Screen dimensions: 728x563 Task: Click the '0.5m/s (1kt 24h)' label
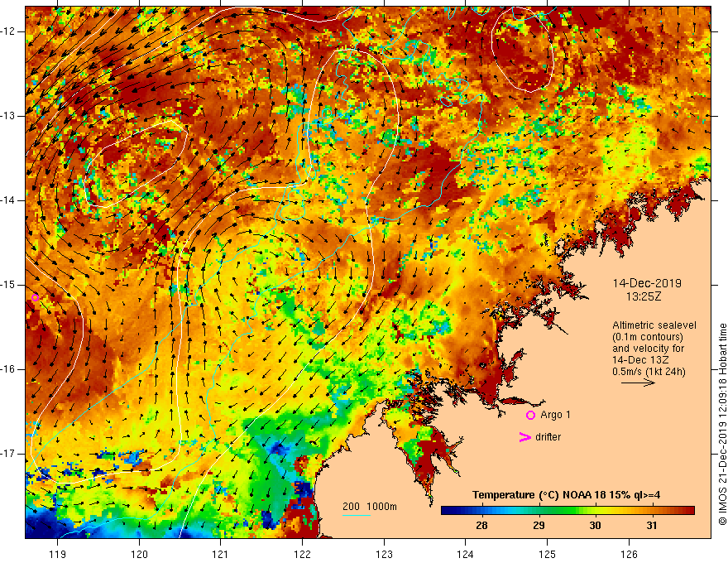(x=649, y=372)
